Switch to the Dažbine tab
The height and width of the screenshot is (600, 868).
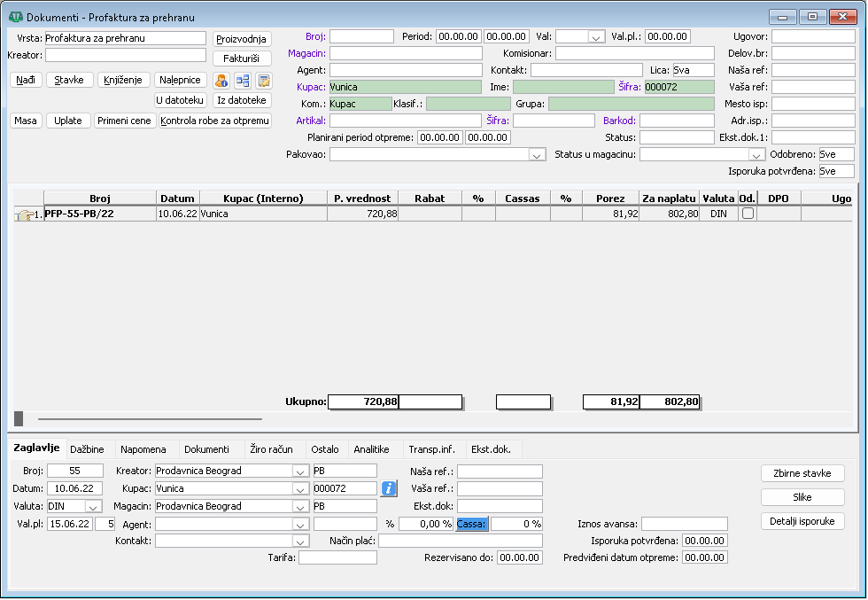click(x=87, y=449)
